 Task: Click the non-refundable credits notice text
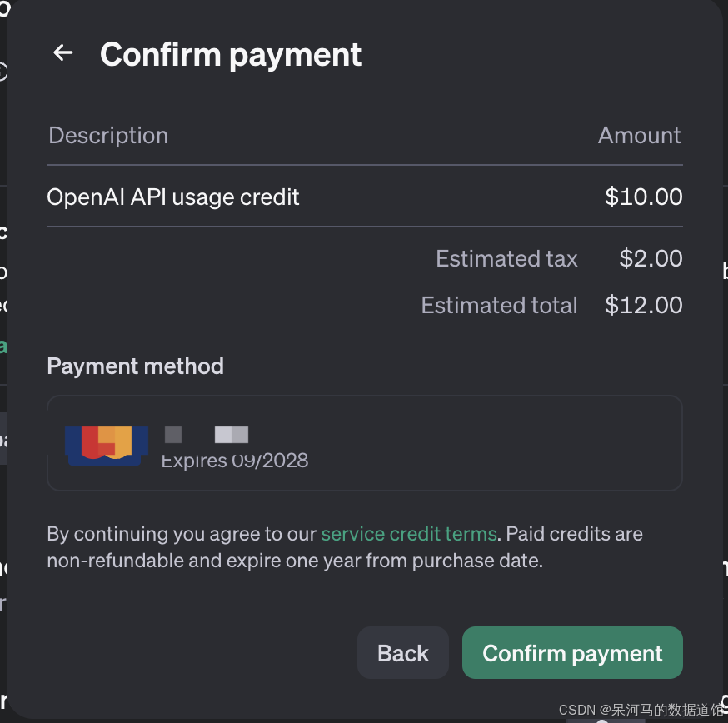345,547
